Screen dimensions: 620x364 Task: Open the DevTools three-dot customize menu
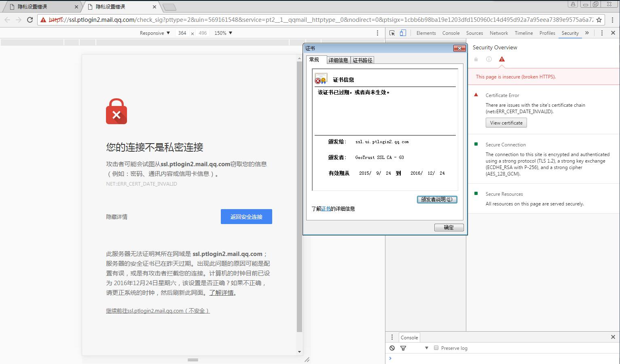[602, 33]
